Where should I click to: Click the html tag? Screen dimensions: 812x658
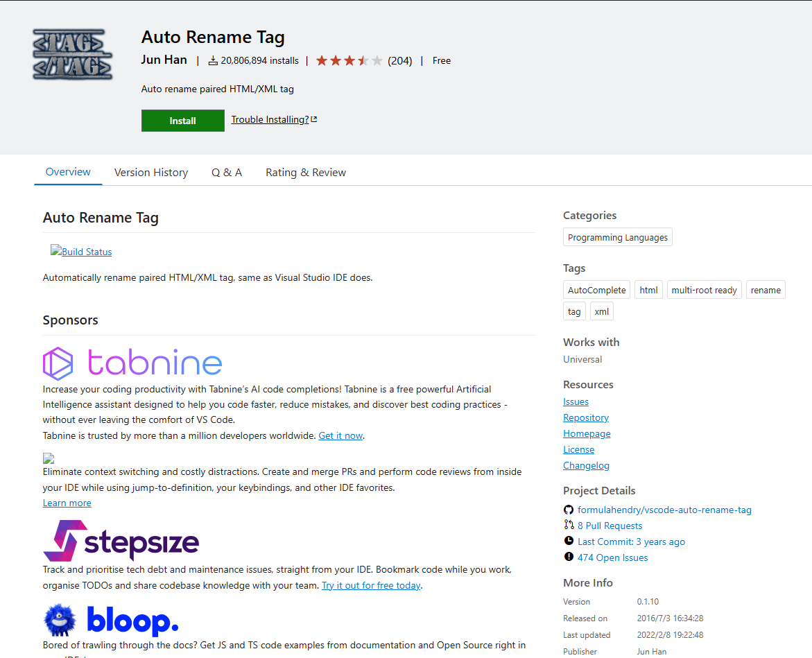648,290
